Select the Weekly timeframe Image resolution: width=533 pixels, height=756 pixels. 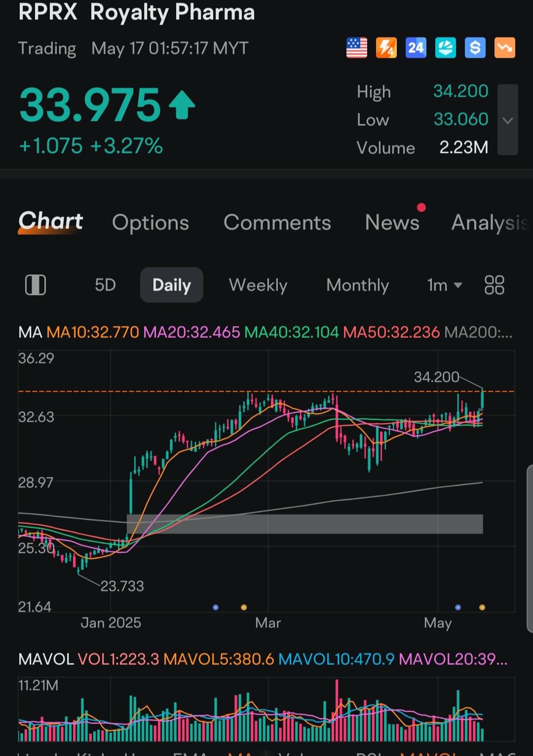tap(258, 285)
